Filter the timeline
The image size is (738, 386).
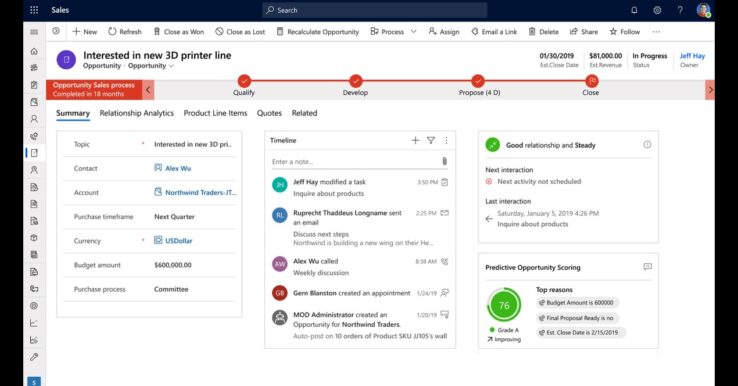coord(431,140)
